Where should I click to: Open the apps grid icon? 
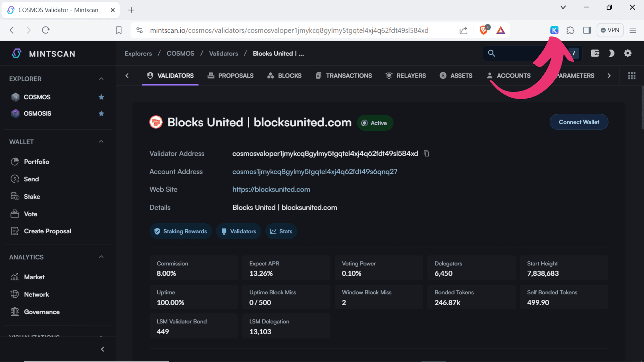point(632,76)
